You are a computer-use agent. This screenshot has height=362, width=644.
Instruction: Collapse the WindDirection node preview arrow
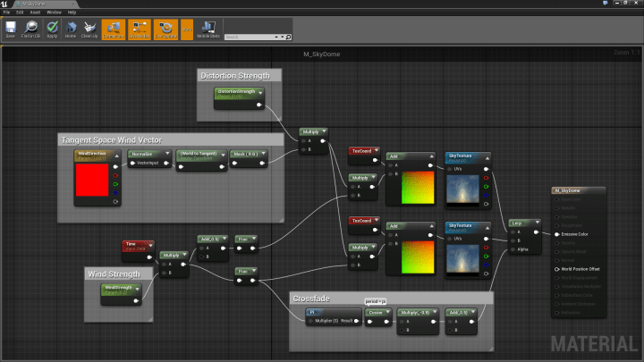pos(116,154)
